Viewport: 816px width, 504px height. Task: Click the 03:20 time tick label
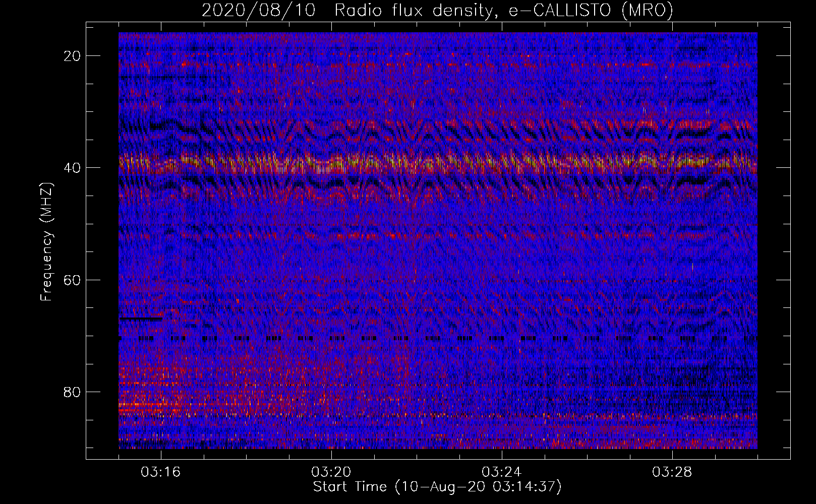(331, 472)
